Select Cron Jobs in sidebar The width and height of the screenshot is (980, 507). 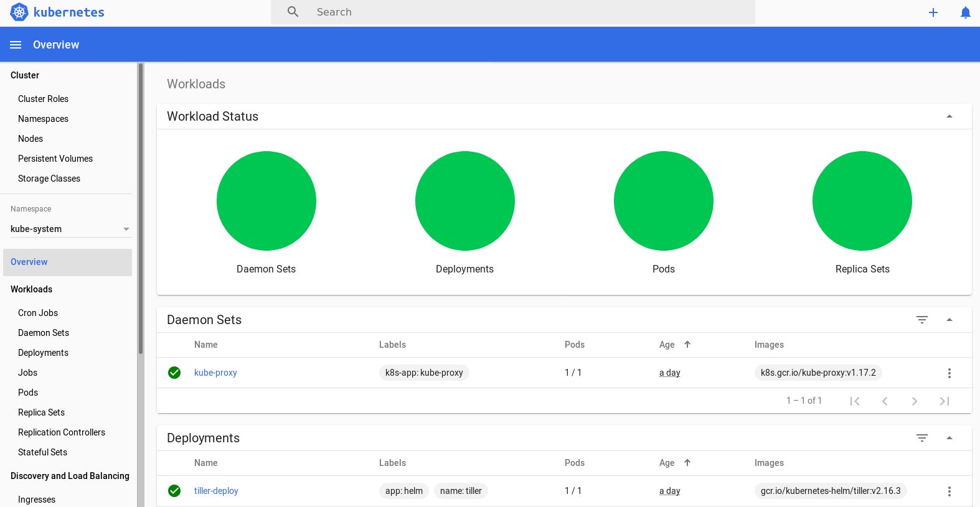pos(38,313)
